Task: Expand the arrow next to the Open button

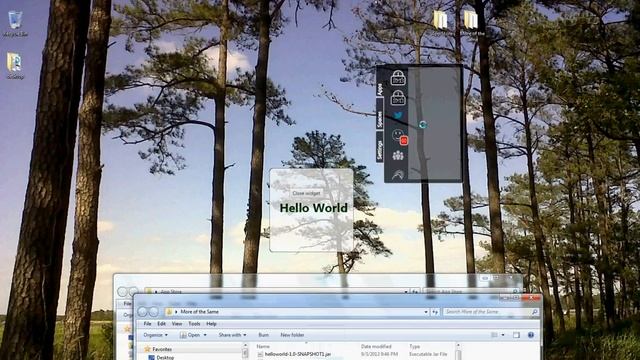Action: pos(205,335)
